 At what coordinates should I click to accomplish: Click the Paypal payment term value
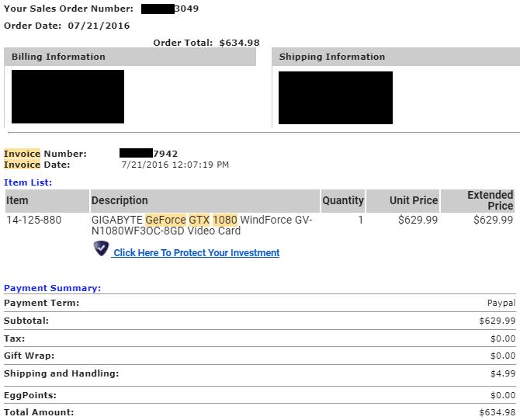[x=501, y=303]
